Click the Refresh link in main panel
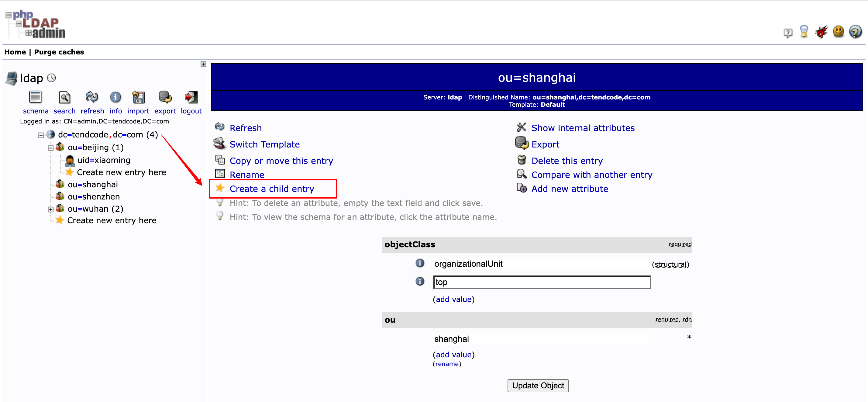 pos(246,128)
